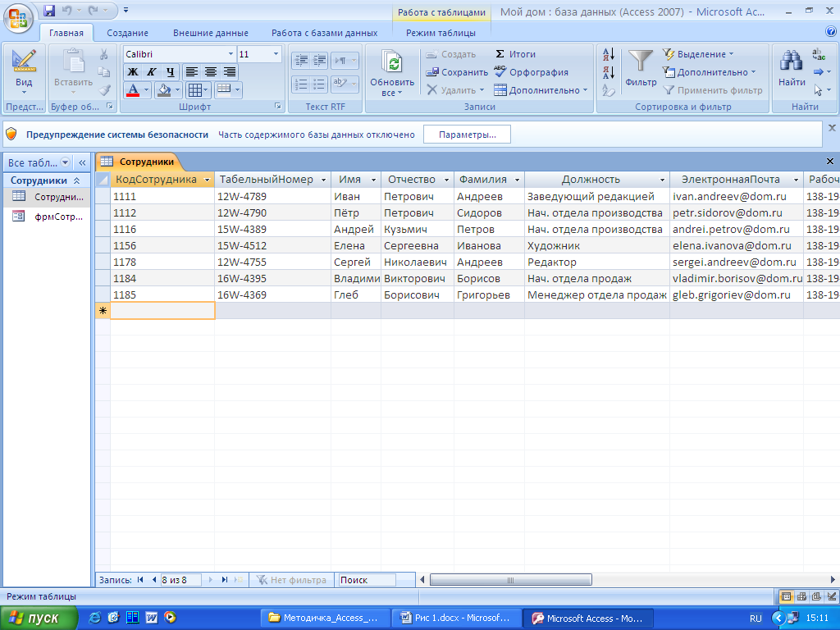This screenshot has width=840, height=630.
Task: Switch to PivotTable view status icon
Action: (x=801, y=596)
